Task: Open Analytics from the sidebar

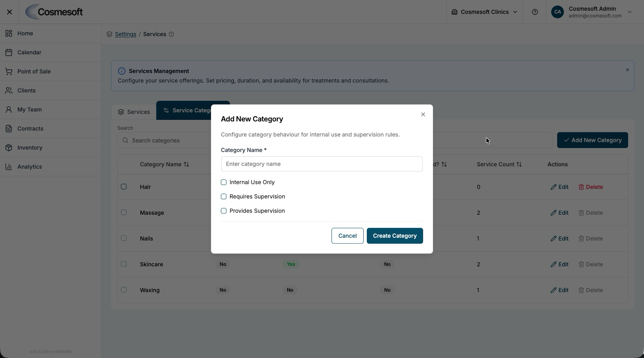Action: [50, 167]
